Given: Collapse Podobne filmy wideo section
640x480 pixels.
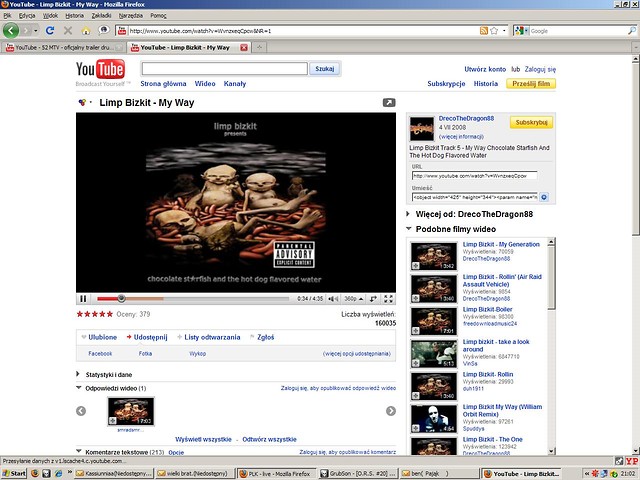Looking at the screenshot, I should pos(409,229).
